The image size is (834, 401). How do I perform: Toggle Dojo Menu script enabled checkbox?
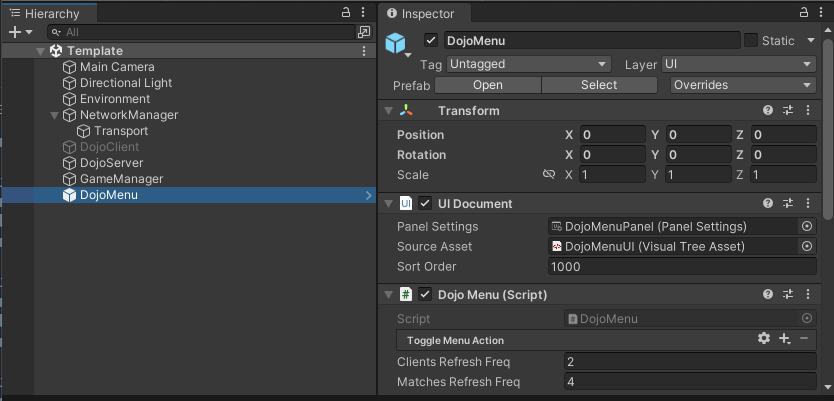click(425, 294)
